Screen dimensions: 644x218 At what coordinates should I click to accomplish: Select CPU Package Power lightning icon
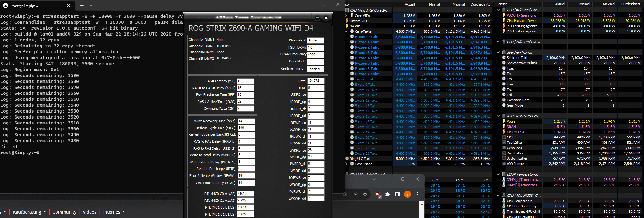pyautogui.click(x=504, y=21)
